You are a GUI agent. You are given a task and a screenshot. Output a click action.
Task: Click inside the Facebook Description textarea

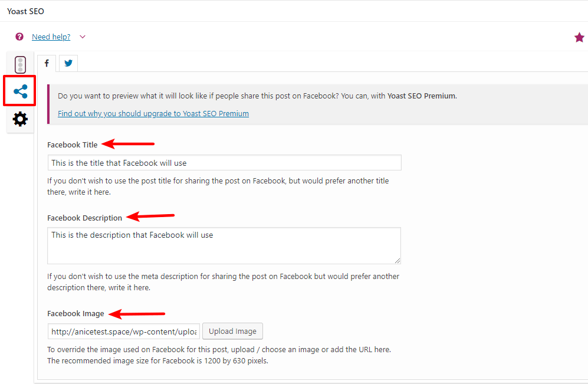click(x=224, y=245)
